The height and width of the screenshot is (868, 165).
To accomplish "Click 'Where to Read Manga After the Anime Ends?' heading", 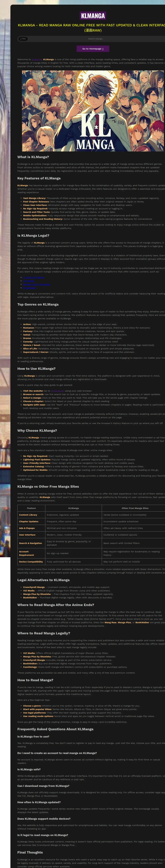I will pos(56,605).
